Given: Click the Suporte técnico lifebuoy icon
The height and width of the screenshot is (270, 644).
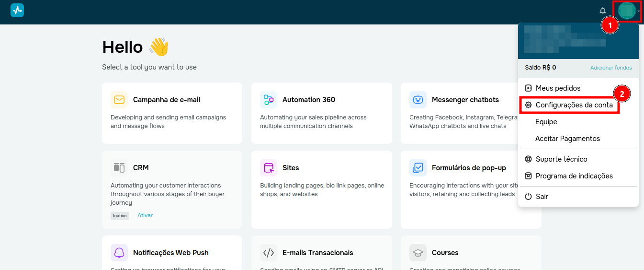Looking at the screenshot, I should (x=528, y=159).
